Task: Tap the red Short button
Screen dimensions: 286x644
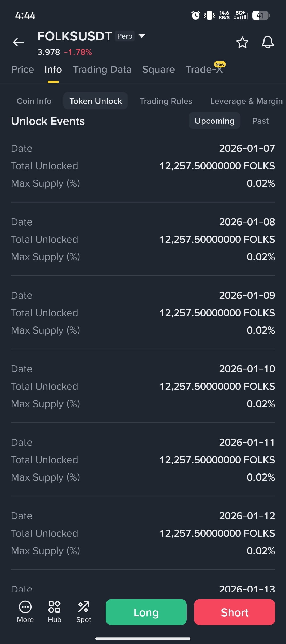Action: coord(235,612)
